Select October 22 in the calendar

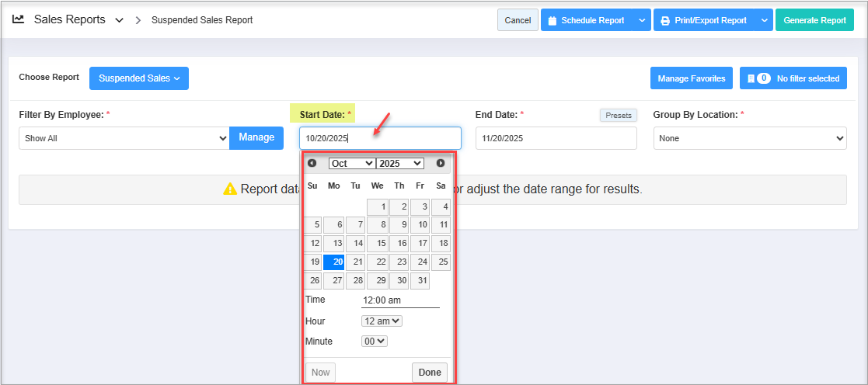(x=378, y=262)
